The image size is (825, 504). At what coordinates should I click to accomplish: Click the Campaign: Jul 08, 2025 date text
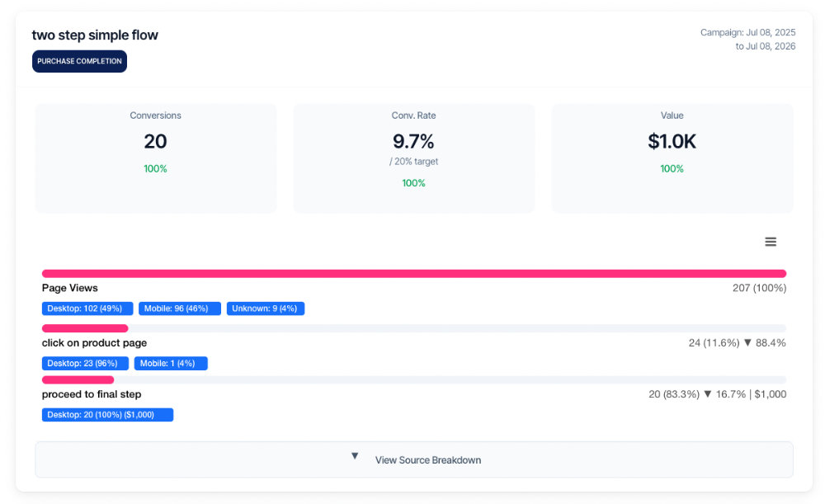[x=747, y=33]
